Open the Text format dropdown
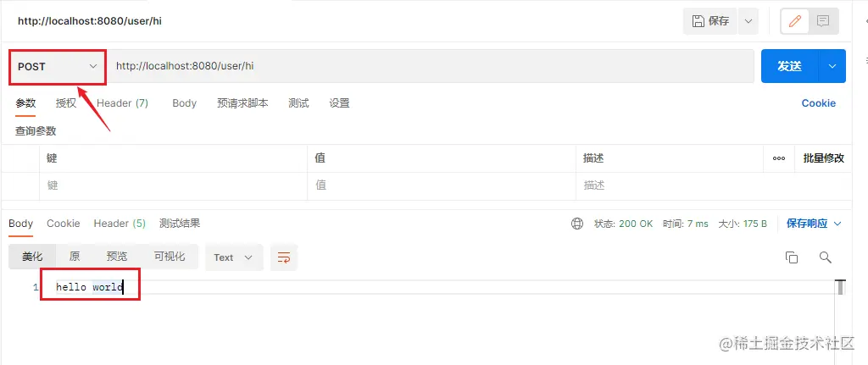This screenshot has width=868, height=365. 234,257
